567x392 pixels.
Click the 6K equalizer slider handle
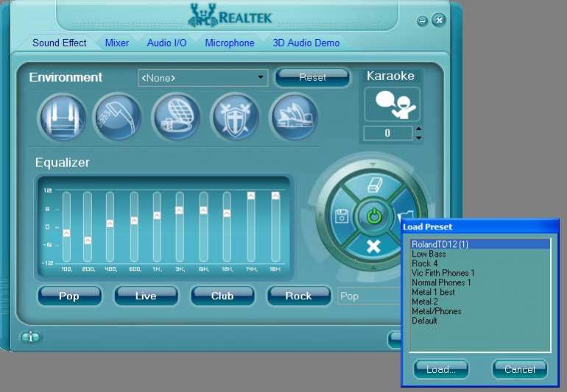coord(203,210)
